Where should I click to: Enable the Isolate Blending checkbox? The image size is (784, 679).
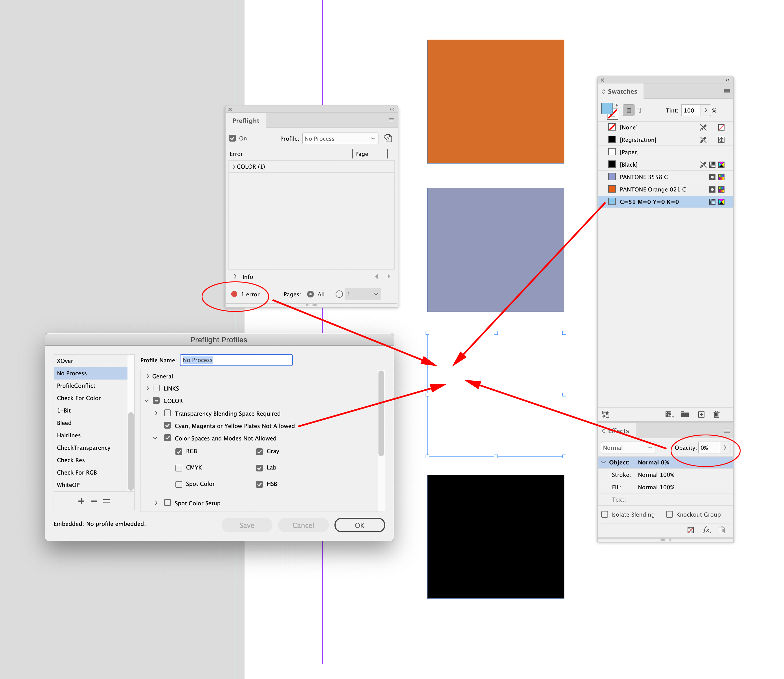tap(605, 514)
